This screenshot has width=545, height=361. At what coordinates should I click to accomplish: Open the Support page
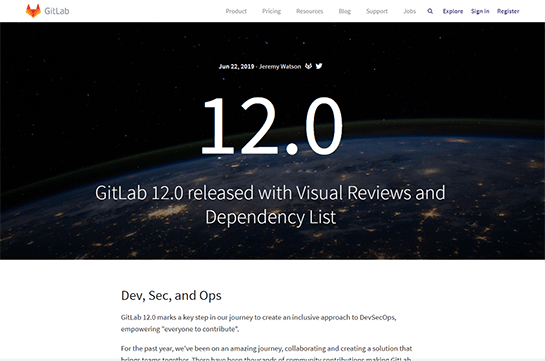(x=377, y=11)
